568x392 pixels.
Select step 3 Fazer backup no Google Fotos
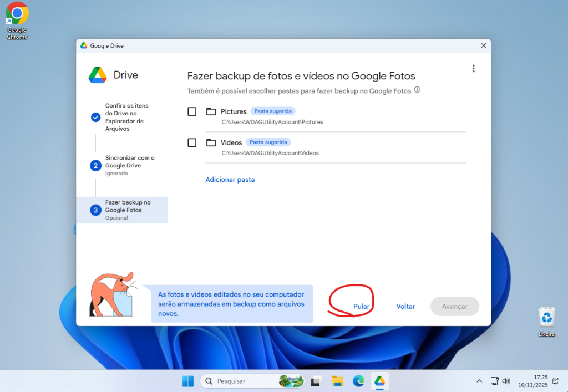(128, 210)
